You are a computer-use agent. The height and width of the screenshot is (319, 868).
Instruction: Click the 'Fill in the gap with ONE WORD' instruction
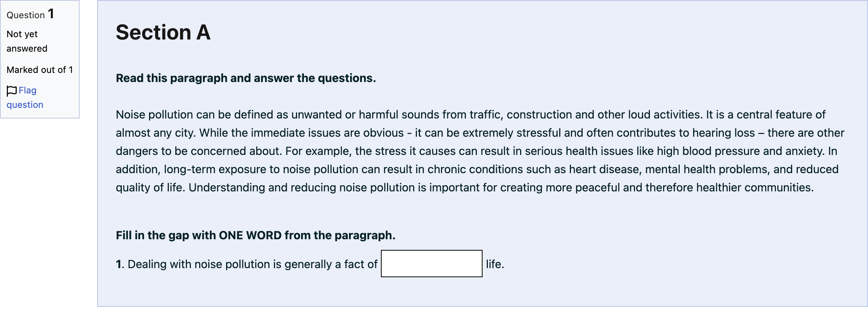tap(256, 235)
